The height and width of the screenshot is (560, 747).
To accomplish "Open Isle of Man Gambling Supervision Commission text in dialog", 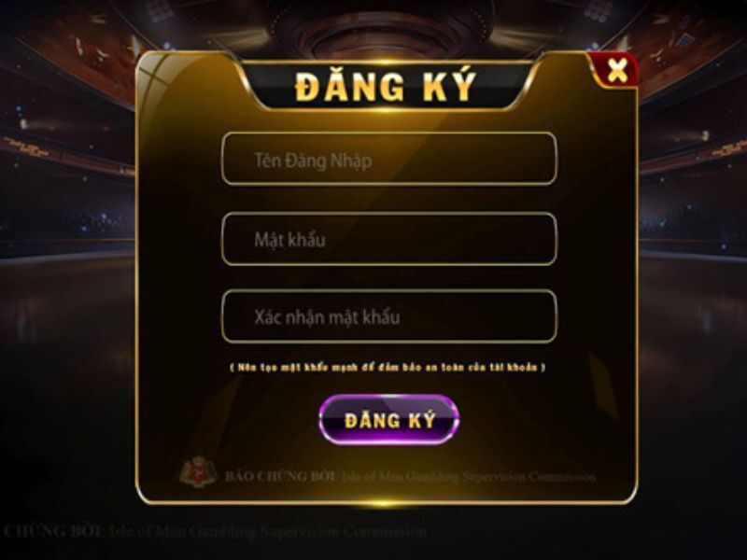I will (469, 477).
